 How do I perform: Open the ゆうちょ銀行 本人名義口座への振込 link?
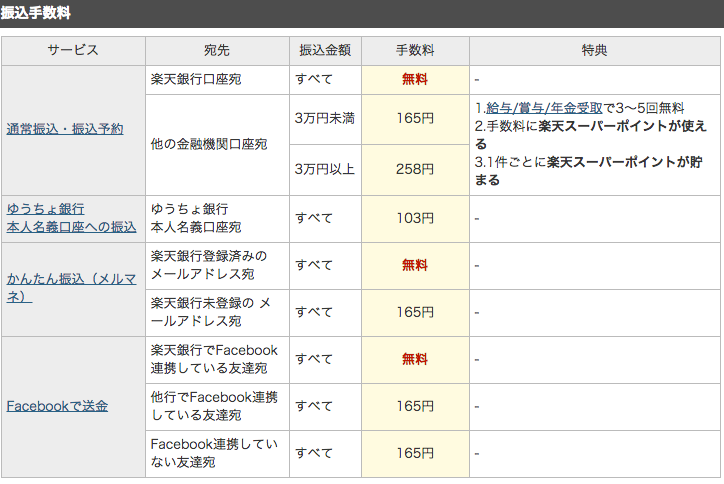(71, 218)
